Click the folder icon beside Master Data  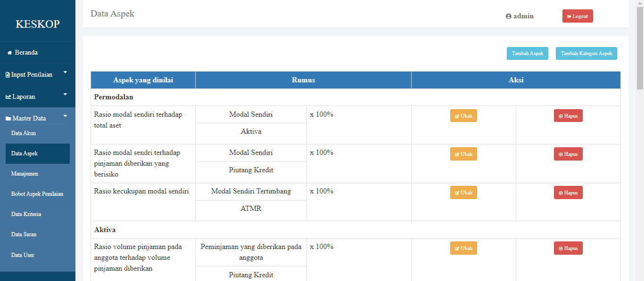pyautogui.click(x=8, y=119)
